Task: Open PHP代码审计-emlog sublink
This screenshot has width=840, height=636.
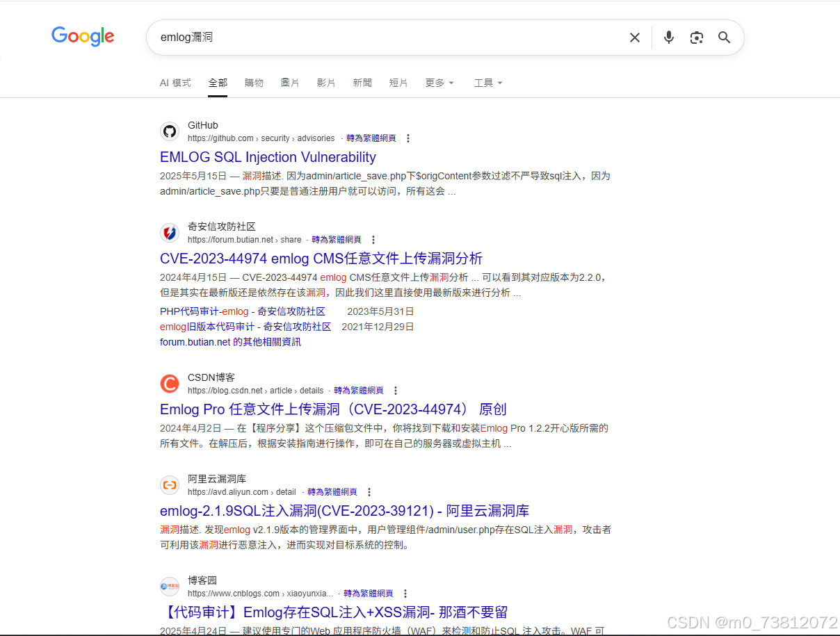Action: pos(243,311)
